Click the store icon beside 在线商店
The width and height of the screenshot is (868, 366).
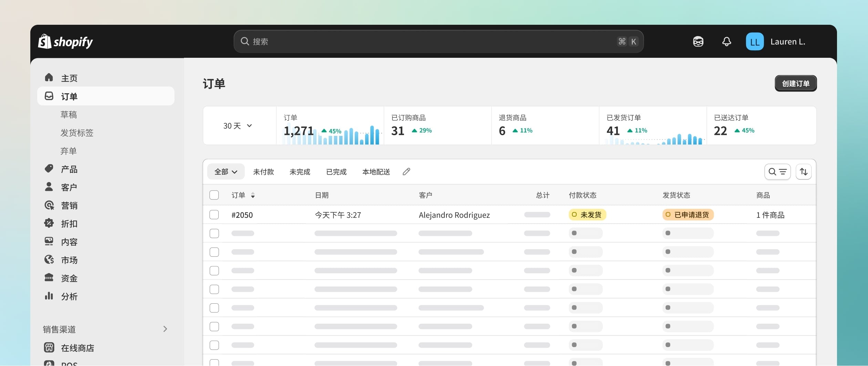[49, 347]
